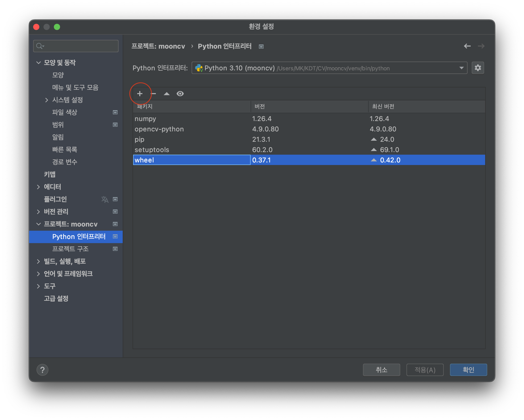Click the project-level icon beside breadcrumb title
Viewport: 524px width, 420px height.
(x=261, y=47)
